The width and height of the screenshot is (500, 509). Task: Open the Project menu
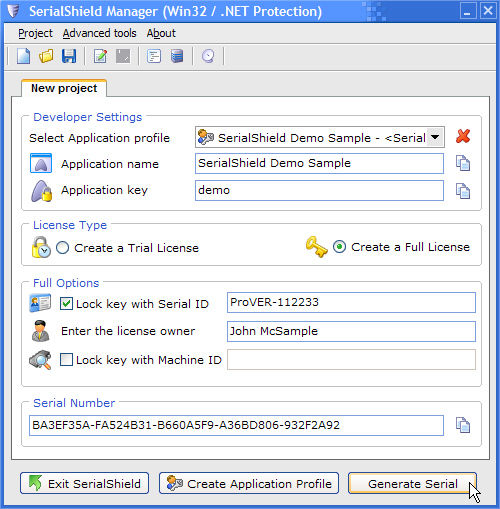tap(35, 33)
